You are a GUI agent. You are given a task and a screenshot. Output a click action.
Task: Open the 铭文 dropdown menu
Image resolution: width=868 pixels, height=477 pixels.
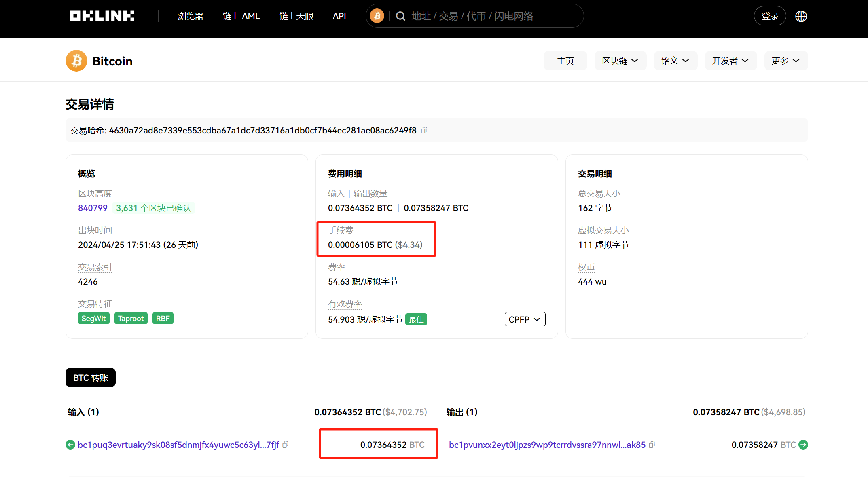[x=675, y=61]
